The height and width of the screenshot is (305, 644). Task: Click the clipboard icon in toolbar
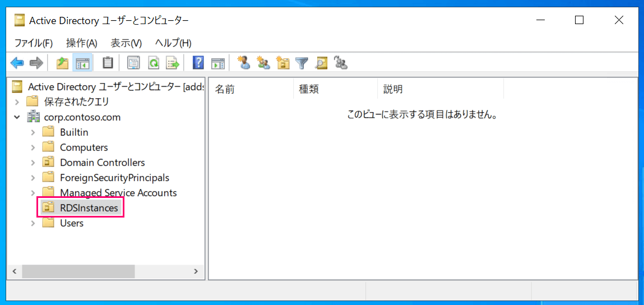[108, 63]
